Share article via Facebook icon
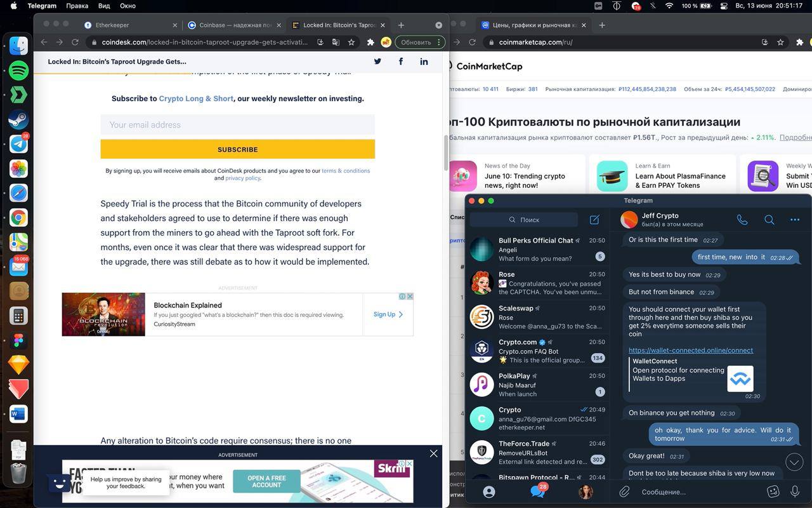 pyautogui.click(x=401, y=62)
